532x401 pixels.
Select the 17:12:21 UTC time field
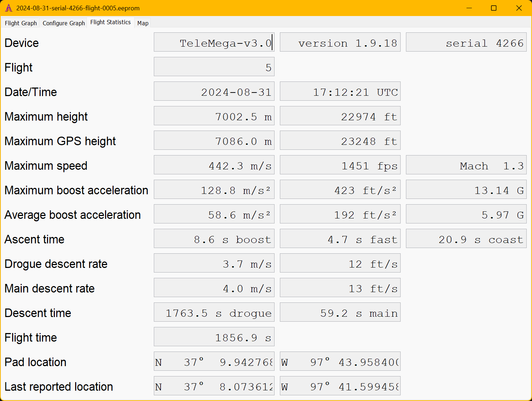340,91
